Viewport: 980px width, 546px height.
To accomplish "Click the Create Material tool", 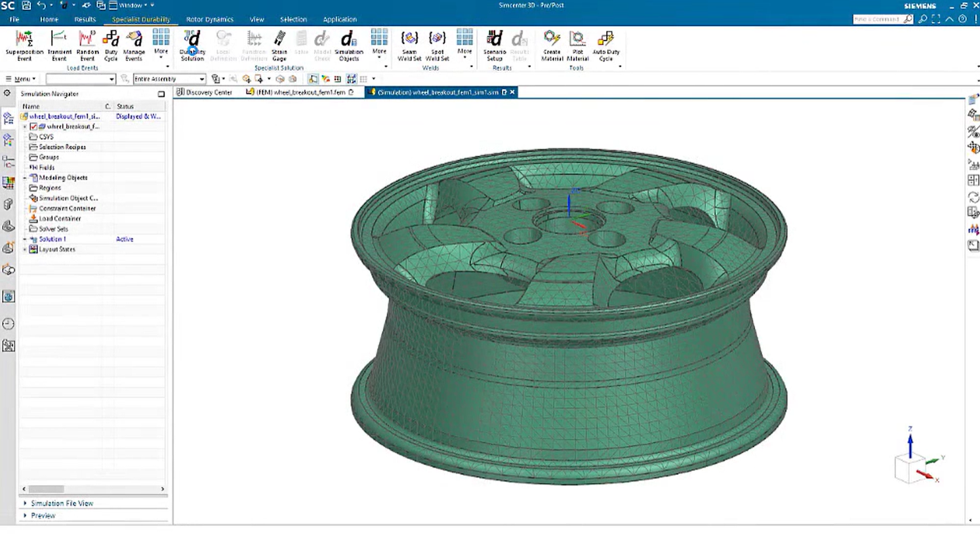I will pos(552,45).
